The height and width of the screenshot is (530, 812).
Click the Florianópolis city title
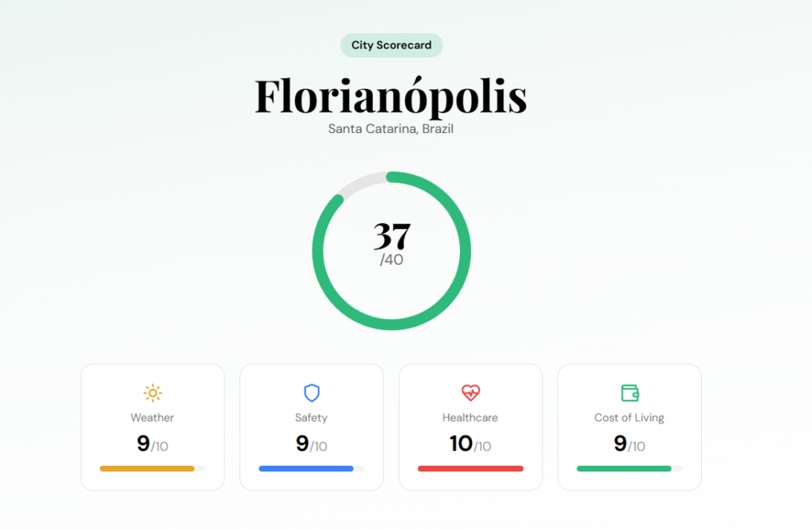[391, 97]
